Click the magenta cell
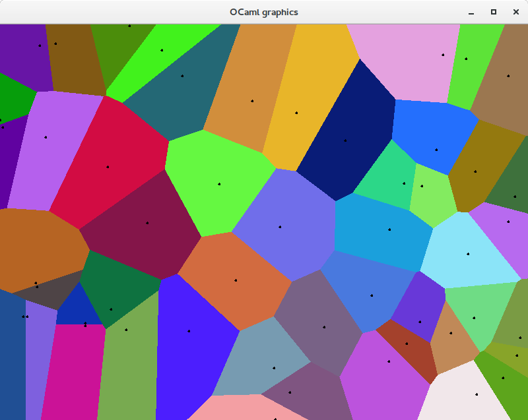This screenshot has height=420, width=528. coord(73,372)
